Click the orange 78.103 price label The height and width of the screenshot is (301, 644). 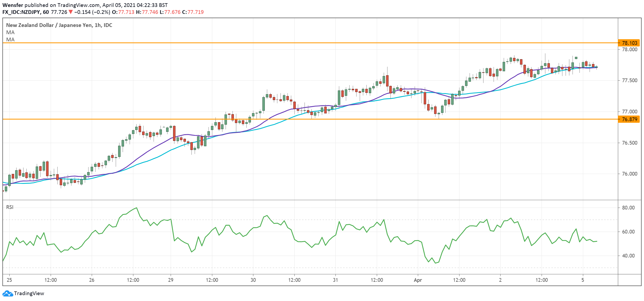coord(629,43)
